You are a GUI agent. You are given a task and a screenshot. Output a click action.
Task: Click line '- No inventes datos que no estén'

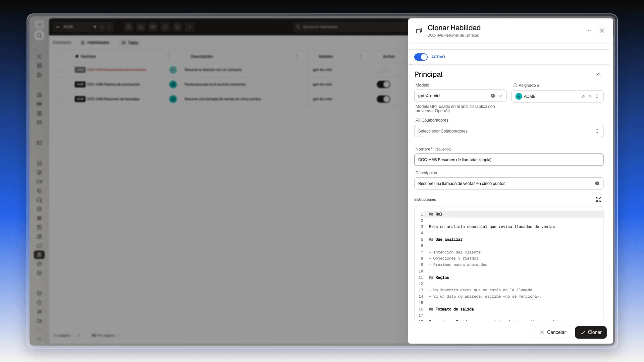click(481, 290)
